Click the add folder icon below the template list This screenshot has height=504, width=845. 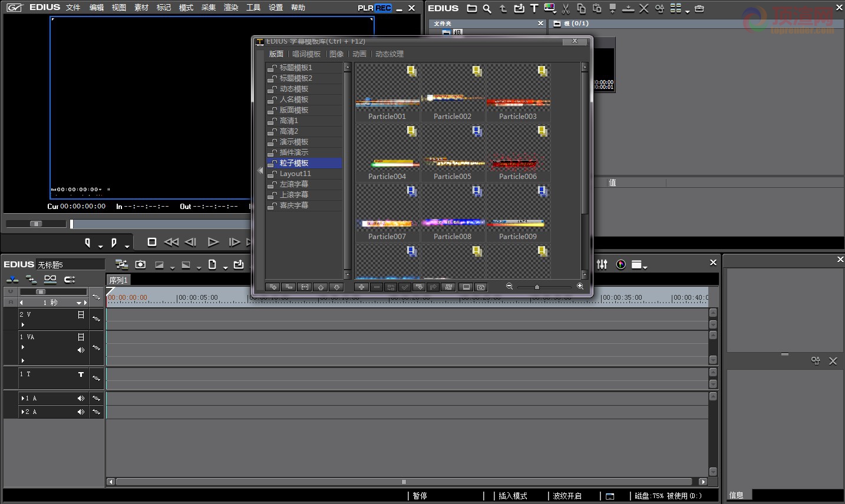(x=272, y=287)
